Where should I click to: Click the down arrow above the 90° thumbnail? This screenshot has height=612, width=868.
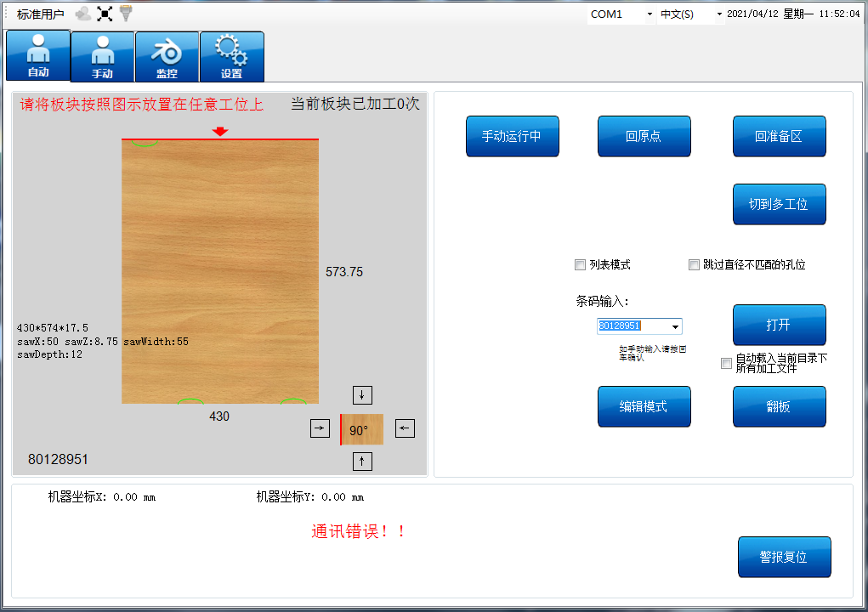pyautogui.click(x=362, y=395)
